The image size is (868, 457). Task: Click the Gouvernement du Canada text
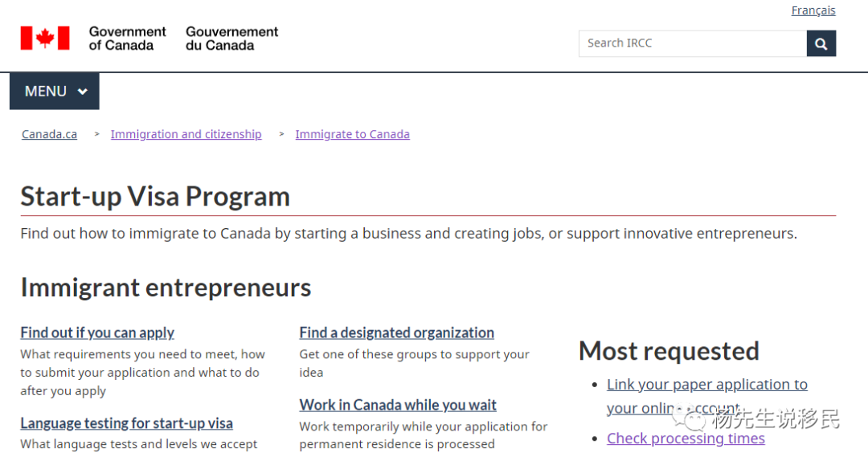coord(232,39)
